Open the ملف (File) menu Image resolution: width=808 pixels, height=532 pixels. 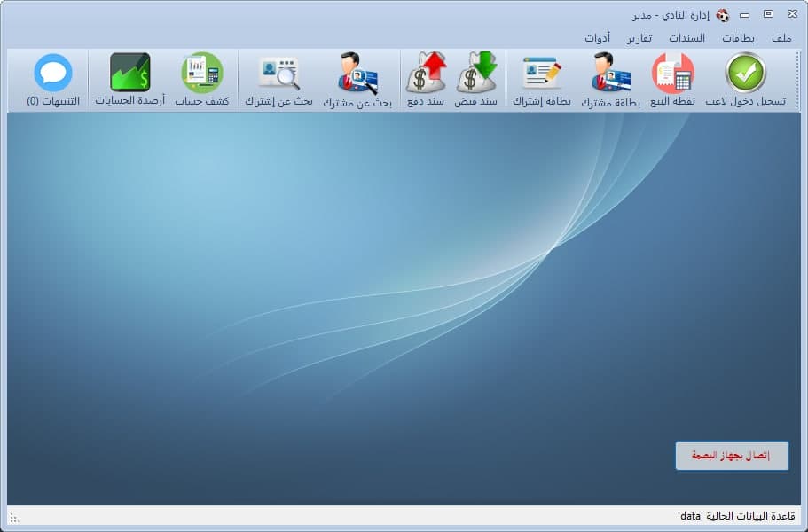point(781,38)
